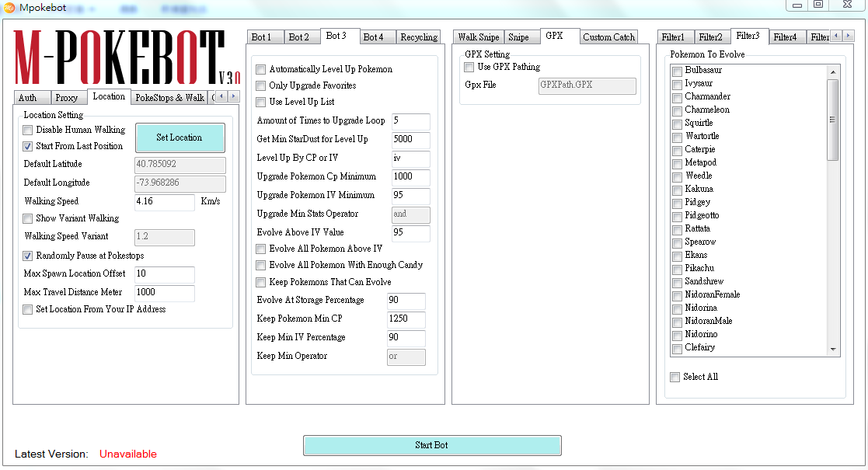Enable Use GPX Pathing checkbox
Image resolution: width=868 pixels, height=470 pixels.
tap(469, 68)
